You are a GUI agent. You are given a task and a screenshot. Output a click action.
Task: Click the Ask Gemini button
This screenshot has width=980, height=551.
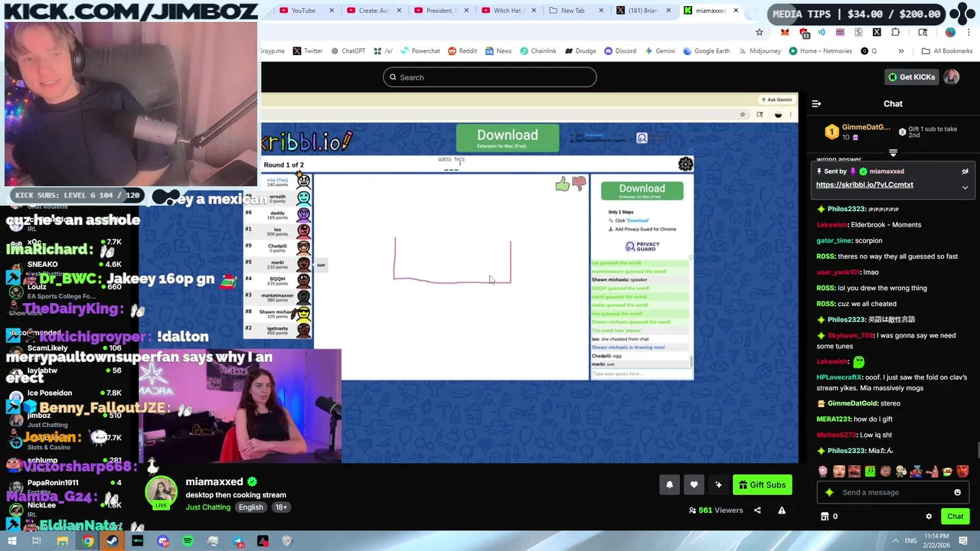pyautogui.click(x=777, y=99)
